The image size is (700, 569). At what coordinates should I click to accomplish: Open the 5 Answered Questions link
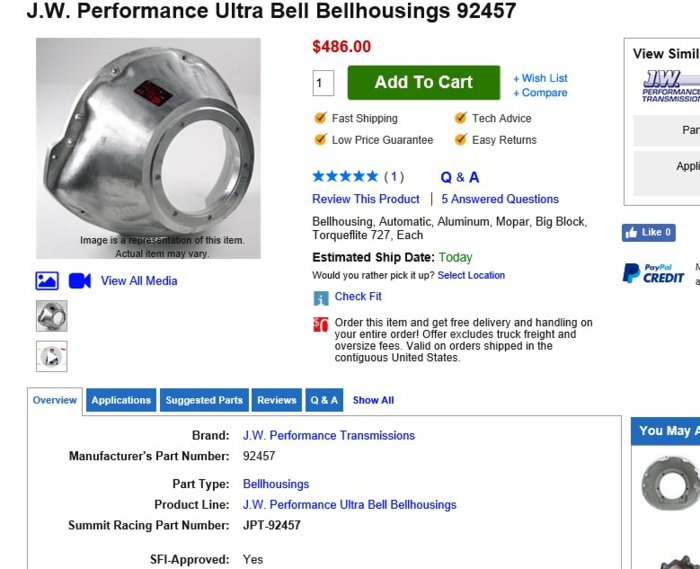500,199
